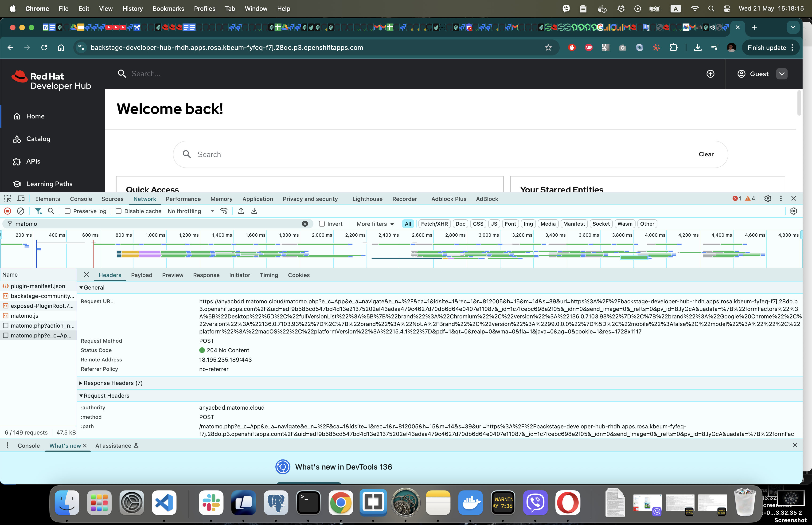812x525 pixels.
Task: Open the More filters dropdown
Action: pyautogui.click(x=375, y=224)
